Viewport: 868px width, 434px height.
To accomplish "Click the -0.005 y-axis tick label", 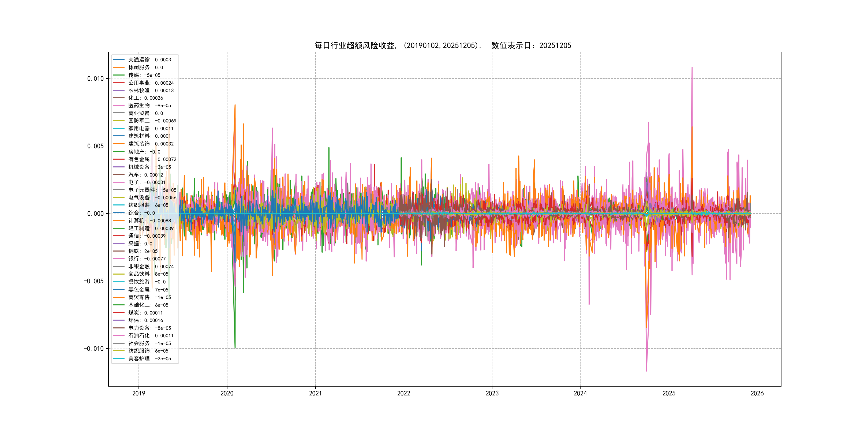I will point(94,281).
